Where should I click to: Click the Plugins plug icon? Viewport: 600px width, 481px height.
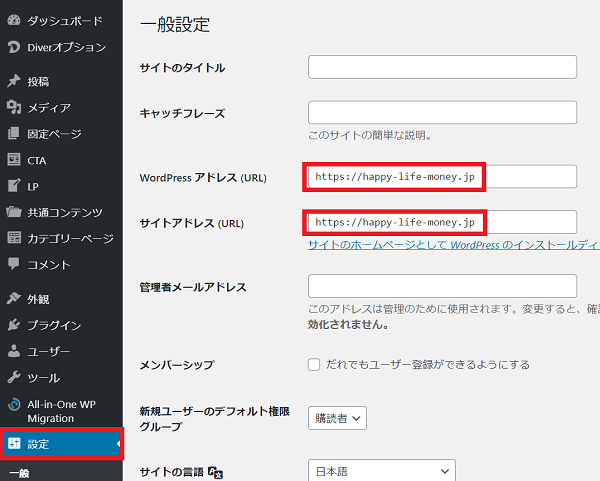point(14,324)
